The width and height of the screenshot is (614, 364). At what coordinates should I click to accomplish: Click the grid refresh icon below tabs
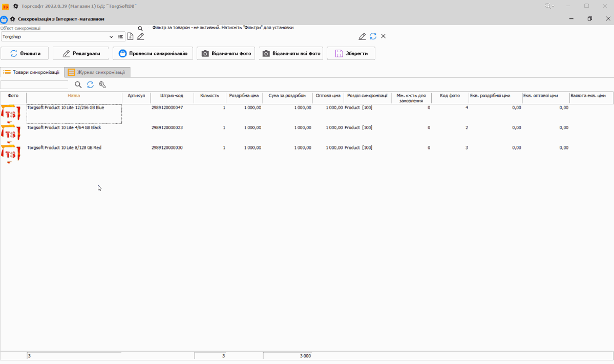click(90, 85)
